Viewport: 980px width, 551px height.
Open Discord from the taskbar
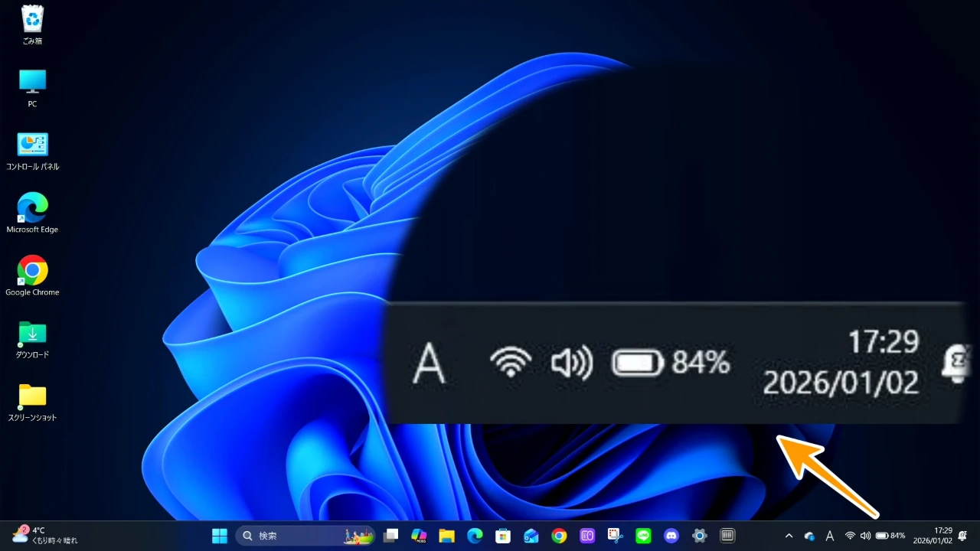[x=671, y=536]
